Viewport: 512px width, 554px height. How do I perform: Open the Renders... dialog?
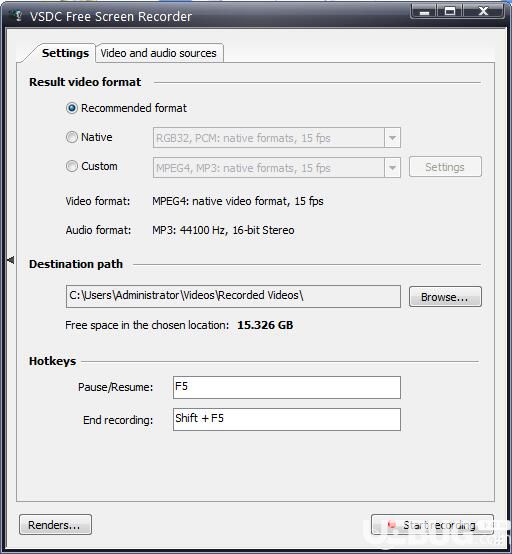coord(55,525)
